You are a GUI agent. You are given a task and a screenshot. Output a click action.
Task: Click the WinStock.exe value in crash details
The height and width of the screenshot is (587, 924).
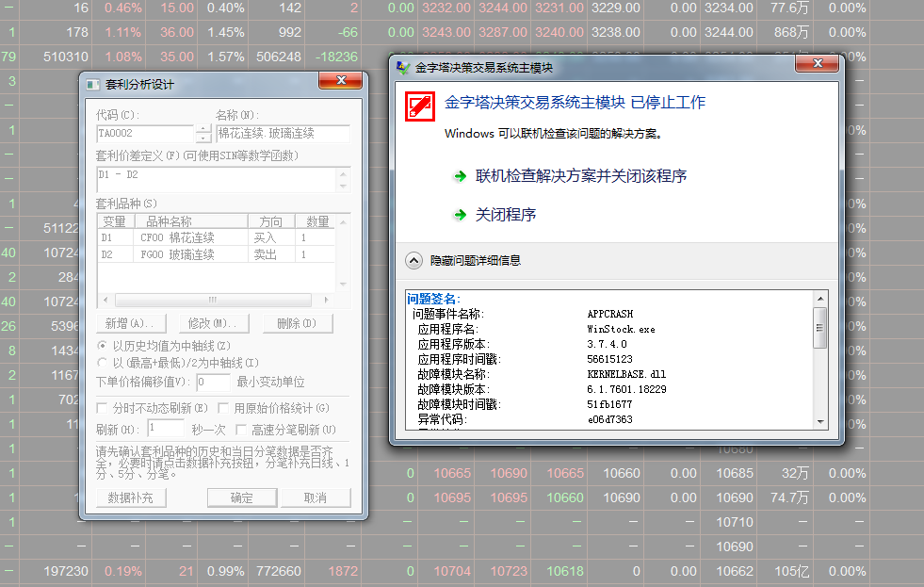(621, 330)
